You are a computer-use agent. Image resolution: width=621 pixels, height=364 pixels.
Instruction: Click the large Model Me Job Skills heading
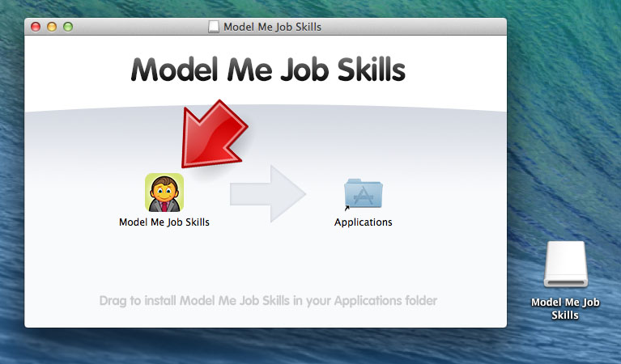268,70
